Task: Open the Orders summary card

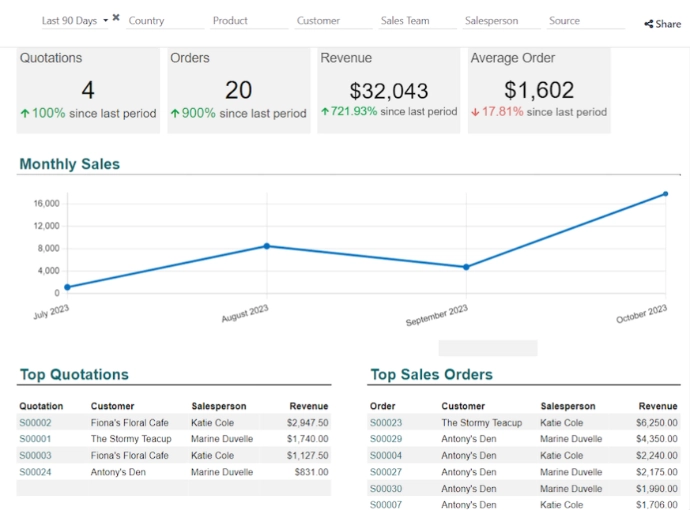Action: [x=238, y=90]
